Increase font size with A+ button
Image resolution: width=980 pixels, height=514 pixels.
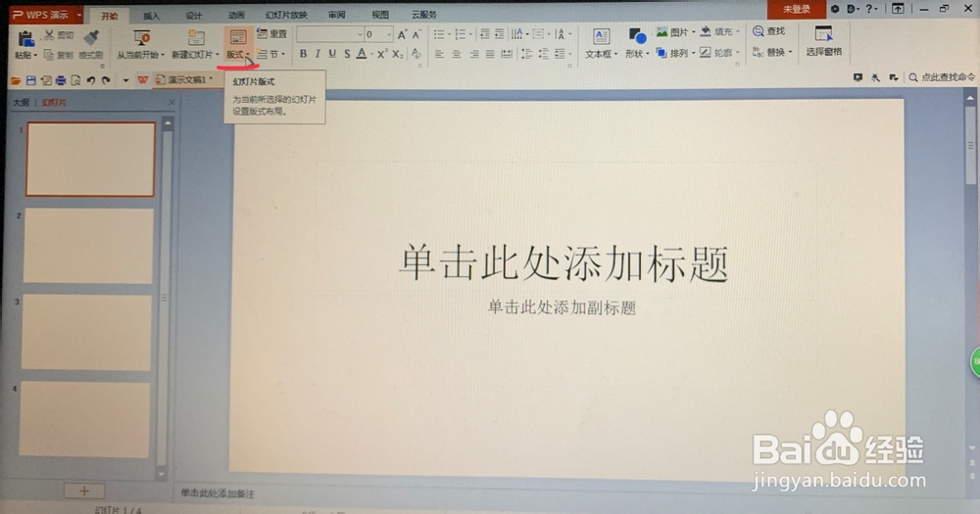coord(402,35)
